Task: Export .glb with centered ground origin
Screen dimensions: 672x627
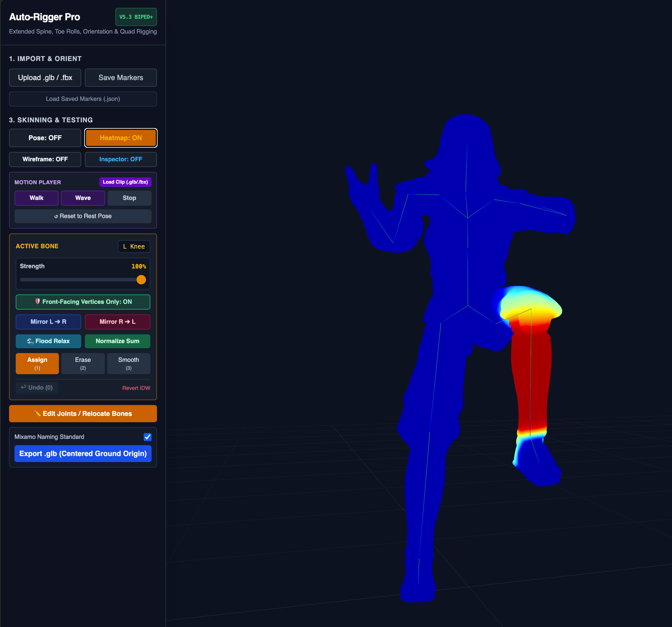Action: tap(83, 454)
